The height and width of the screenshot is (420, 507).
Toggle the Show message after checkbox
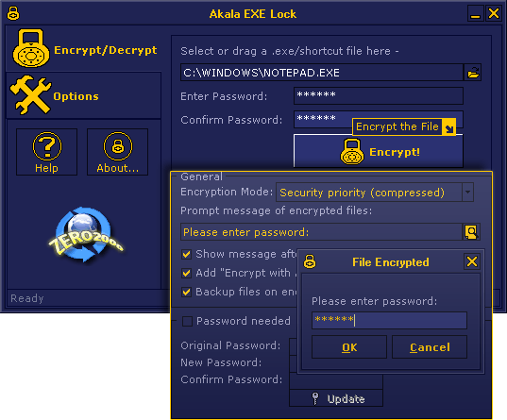(187, 254)
